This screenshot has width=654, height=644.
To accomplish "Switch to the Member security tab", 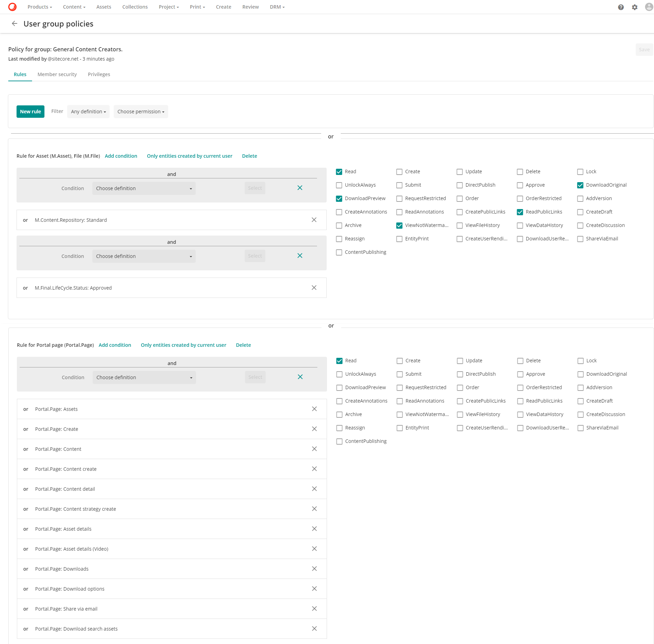I will (57, 74).
